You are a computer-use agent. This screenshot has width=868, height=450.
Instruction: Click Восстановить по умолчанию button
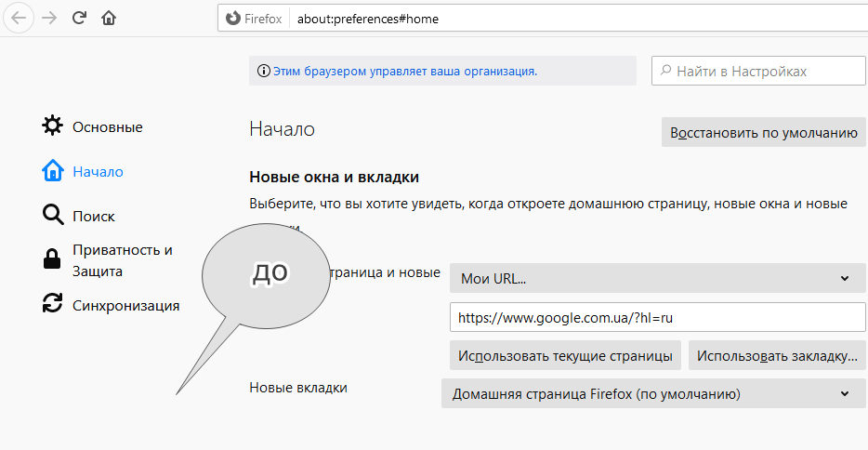point(763,132)
